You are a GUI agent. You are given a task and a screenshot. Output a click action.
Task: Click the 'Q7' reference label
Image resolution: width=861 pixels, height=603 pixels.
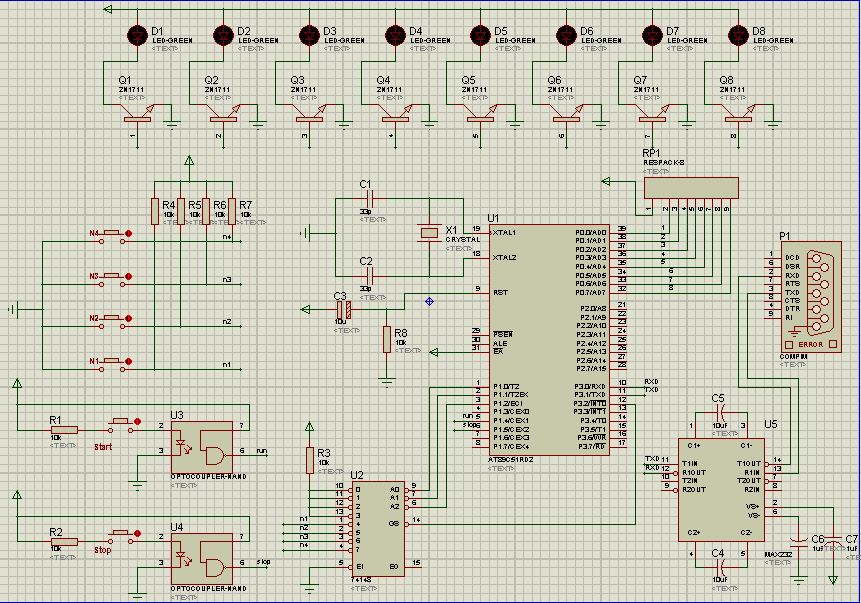coord(640,80)
